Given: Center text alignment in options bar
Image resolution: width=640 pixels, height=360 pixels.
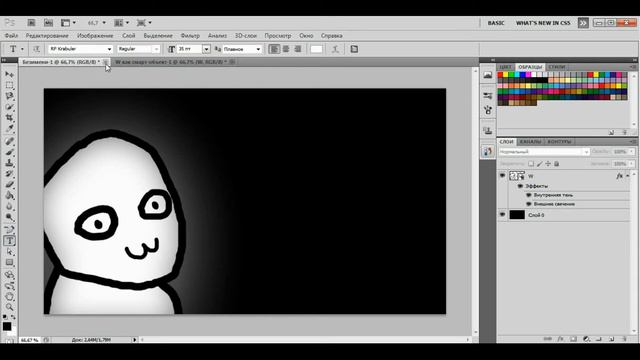Looking at the screenshot, I should pyautogui.click(x=286, y=49).
